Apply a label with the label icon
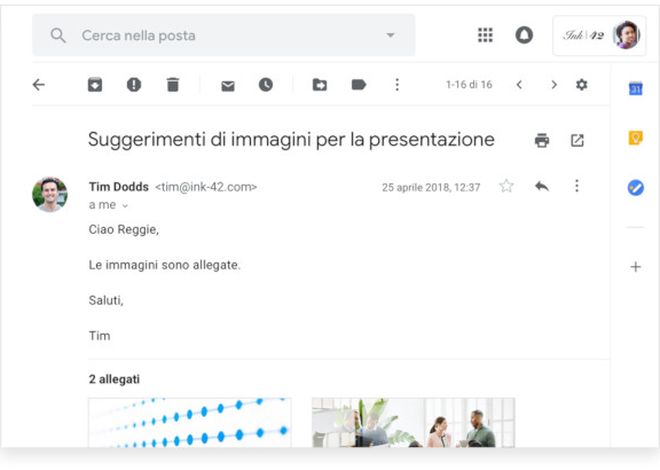This screenshot has height=470, width=660. [x=359, y=85]
